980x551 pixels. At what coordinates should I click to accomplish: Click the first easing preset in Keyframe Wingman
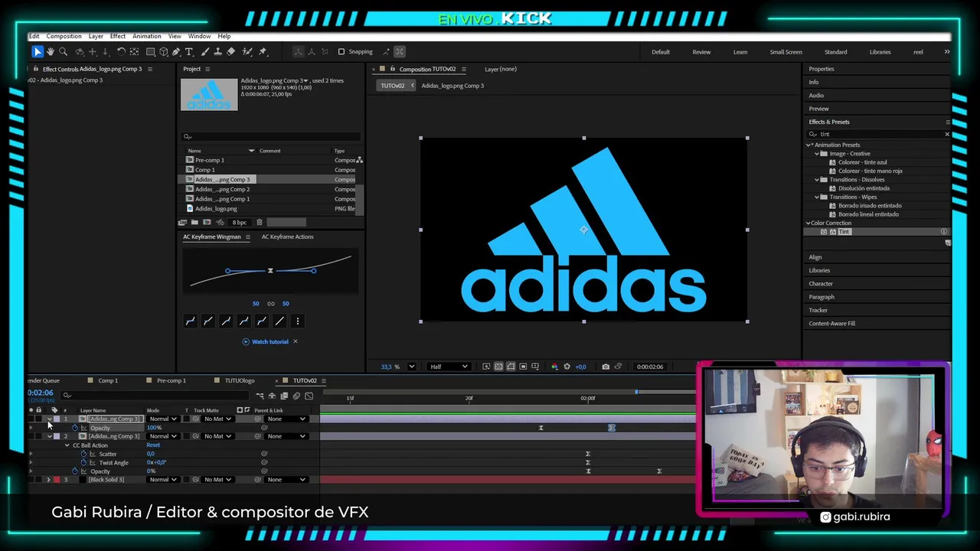[191, 321]
